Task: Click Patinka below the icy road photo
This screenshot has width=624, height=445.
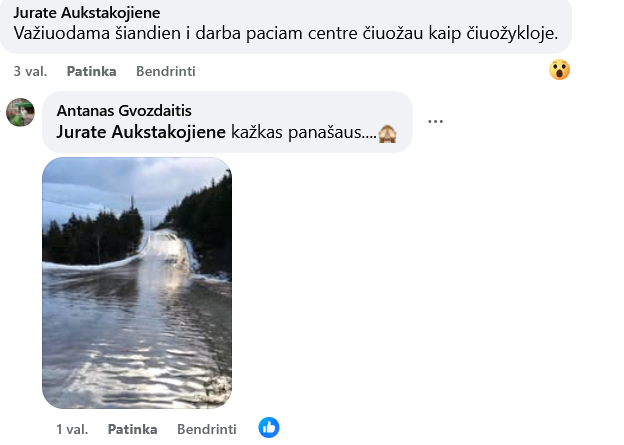Action: pyautogui.click(x=133, y=429)
